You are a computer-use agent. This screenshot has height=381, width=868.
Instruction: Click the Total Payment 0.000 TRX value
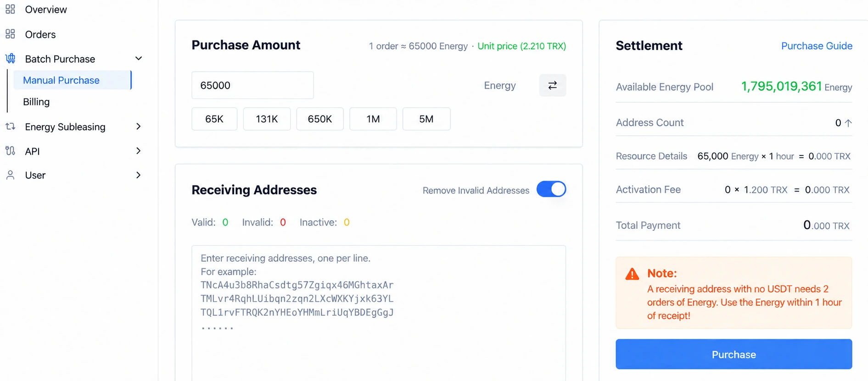826,225
